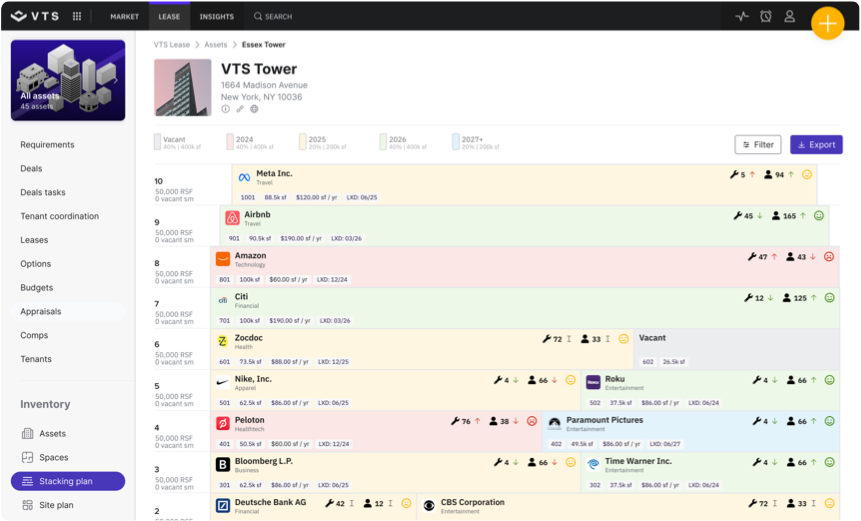The image size is (861, 521).
Task: Open the Export menu button
Action: pos(816,145)
